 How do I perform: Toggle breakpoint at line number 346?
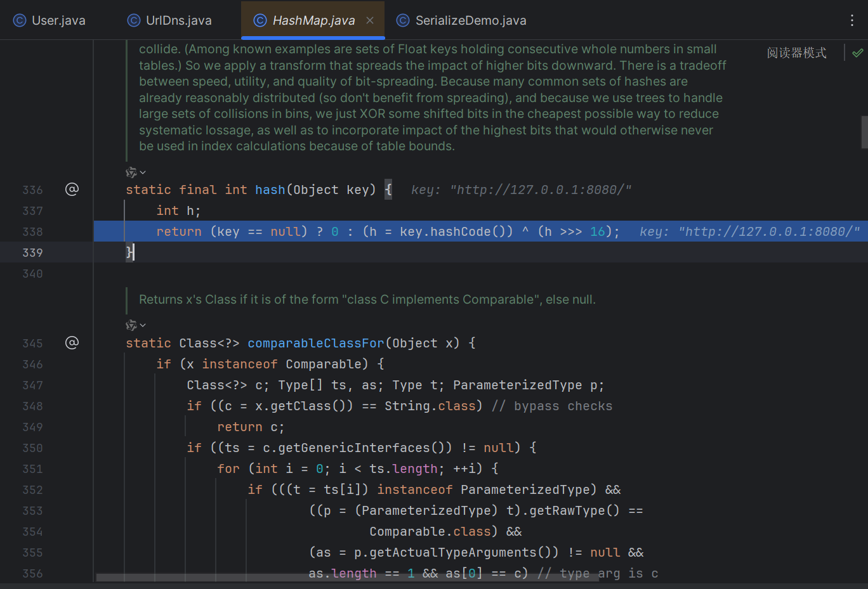coord(33,365)
